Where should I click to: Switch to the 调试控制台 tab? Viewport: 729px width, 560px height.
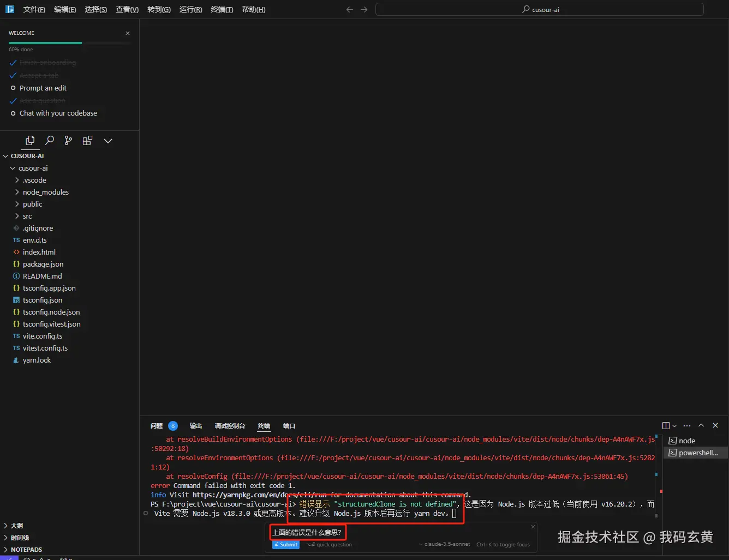[x=230, y=426]
